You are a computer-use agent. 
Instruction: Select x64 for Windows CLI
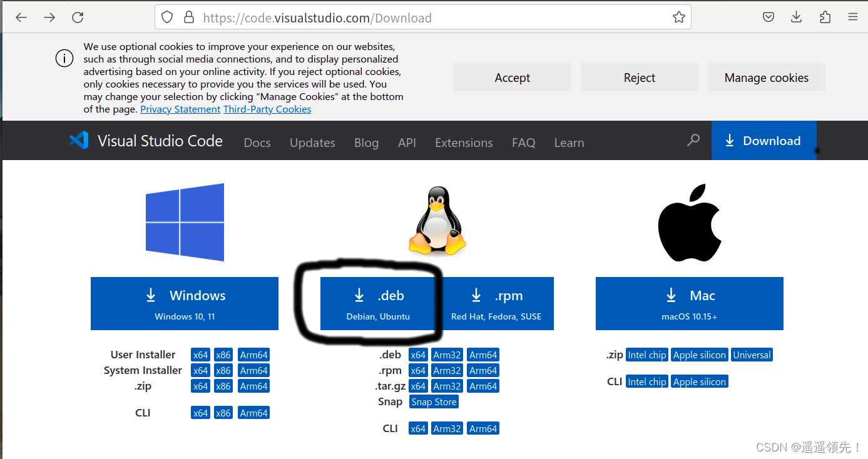point(200,413)
